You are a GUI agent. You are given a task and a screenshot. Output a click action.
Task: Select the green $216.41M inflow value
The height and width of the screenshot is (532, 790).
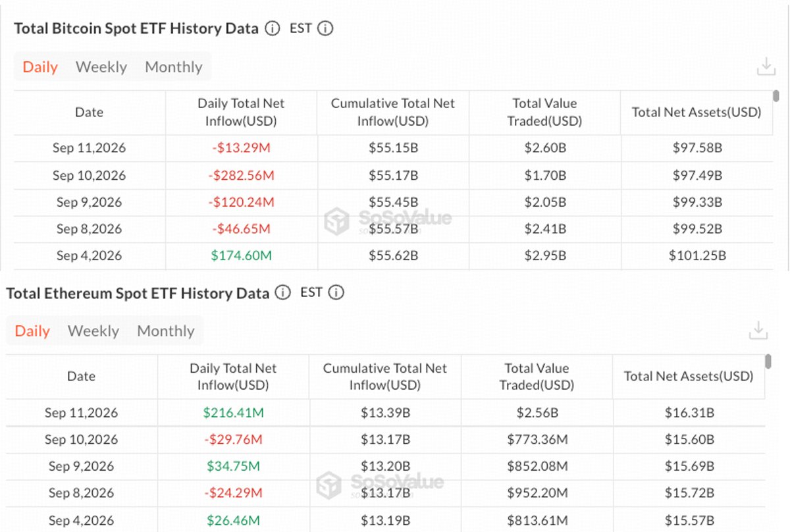tap(233, 413)
